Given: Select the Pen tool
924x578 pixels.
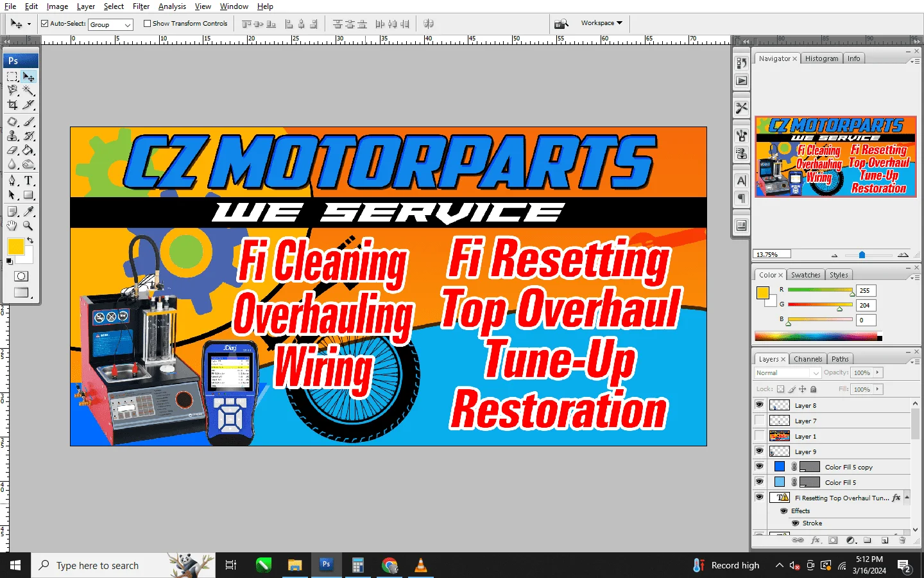Looking at the screenshot, I should tap(12, 180).
